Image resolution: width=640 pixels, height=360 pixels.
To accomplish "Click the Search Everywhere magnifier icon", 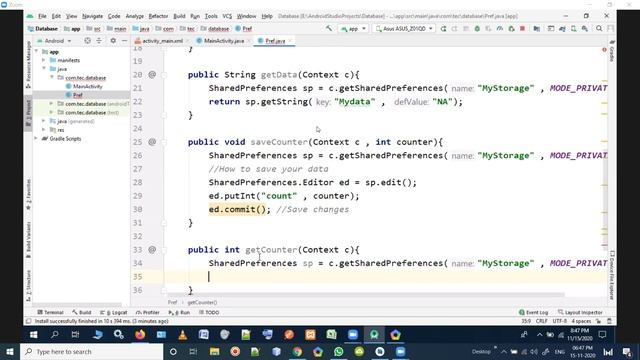I will [599, 29].
